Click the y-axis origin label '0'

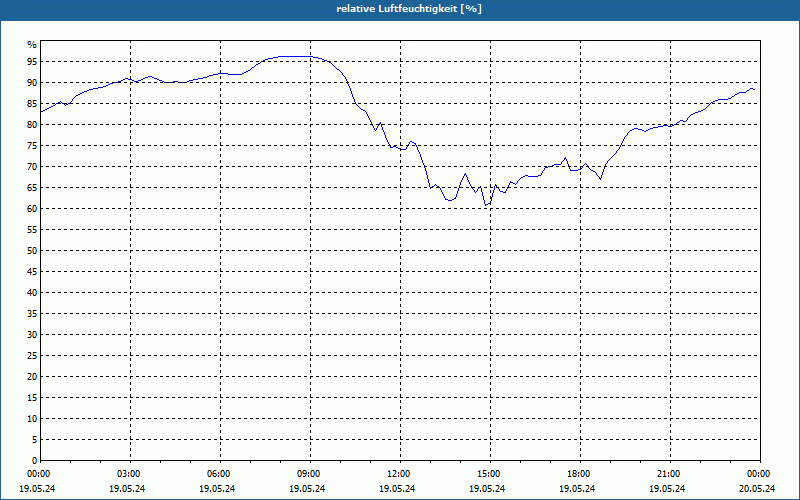[x=35, y=461]
